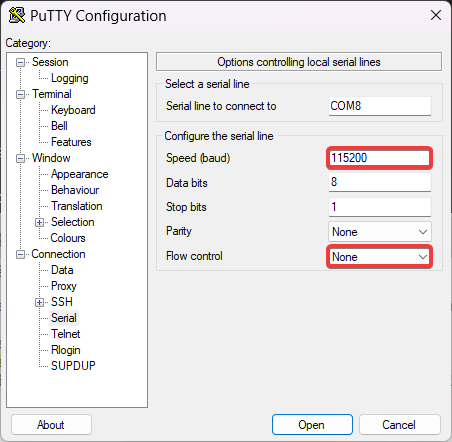This screenshot has height=442, width=452.
Task: Open the Features settings category
Action: tap(71, 142)
